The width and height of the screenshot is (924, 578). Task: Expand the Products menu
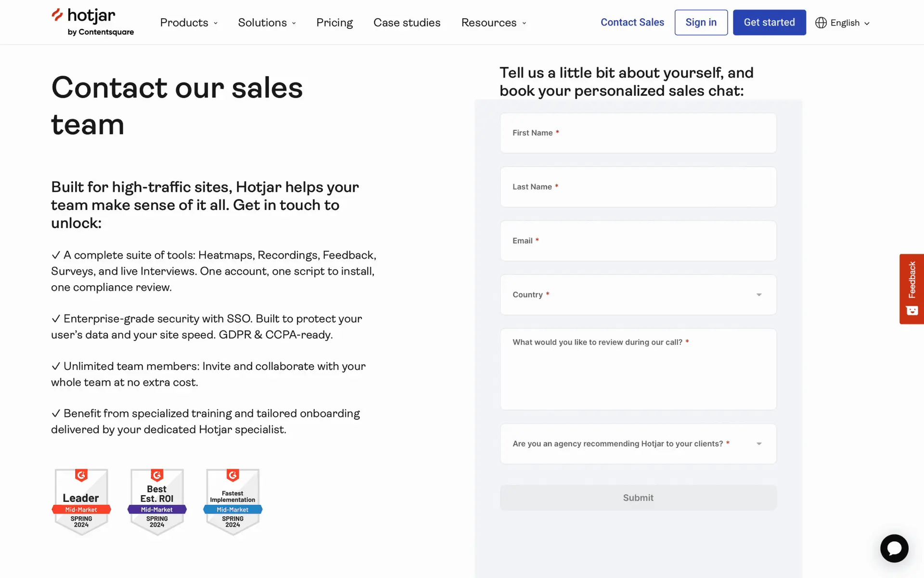189,23
